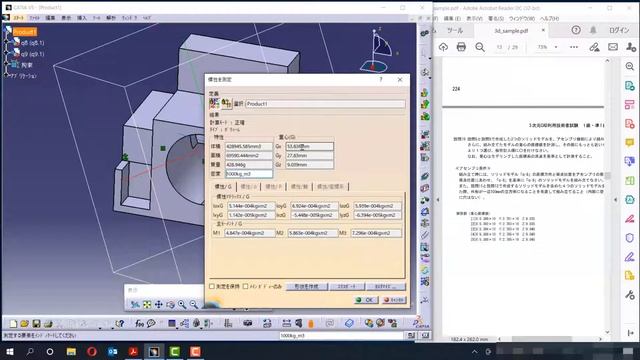Screen dimensions: 640x360
Task: Click the Acrobat send email envelope icon
Action: 613,47
